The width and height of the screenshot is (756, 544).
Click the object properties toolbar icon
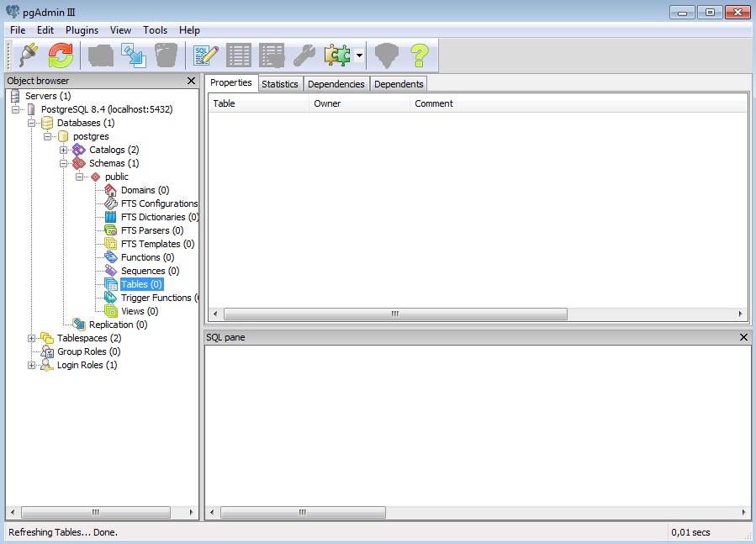point(101,55)
